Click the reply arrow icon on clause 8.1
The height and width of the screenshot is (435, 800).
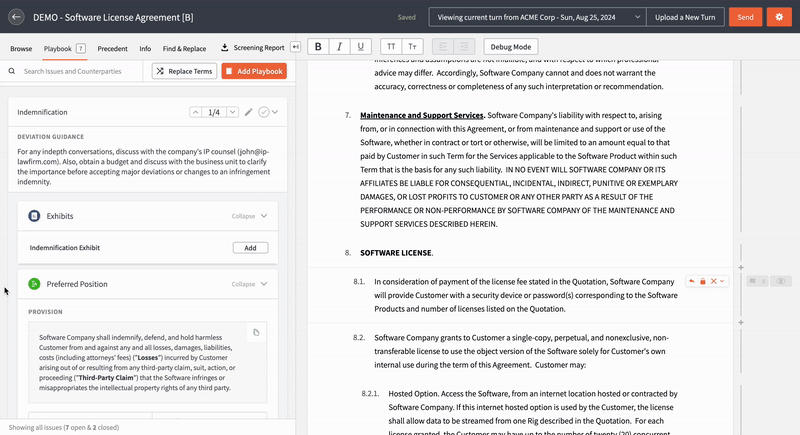[x=692, y=282]
